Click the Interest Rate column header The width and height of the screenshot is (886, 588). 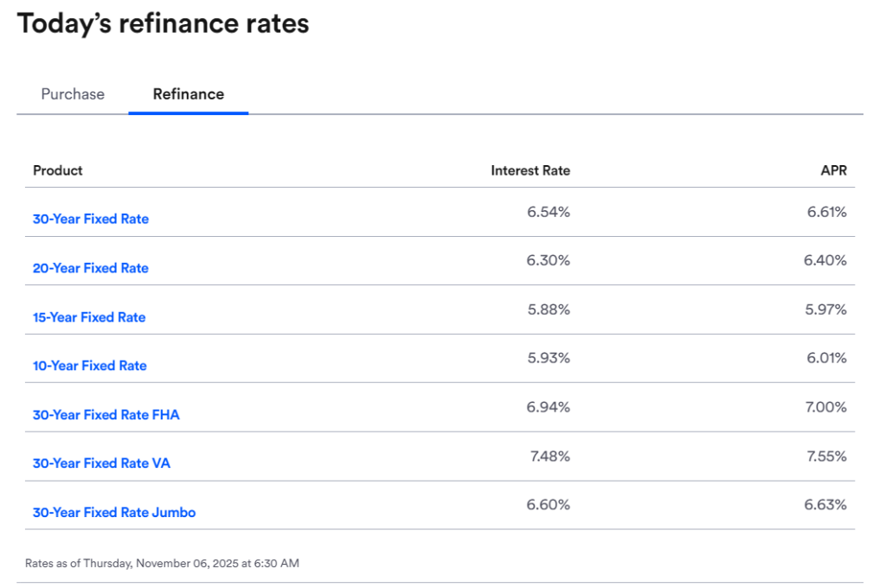pyautogui.click(x=530, y=170)
